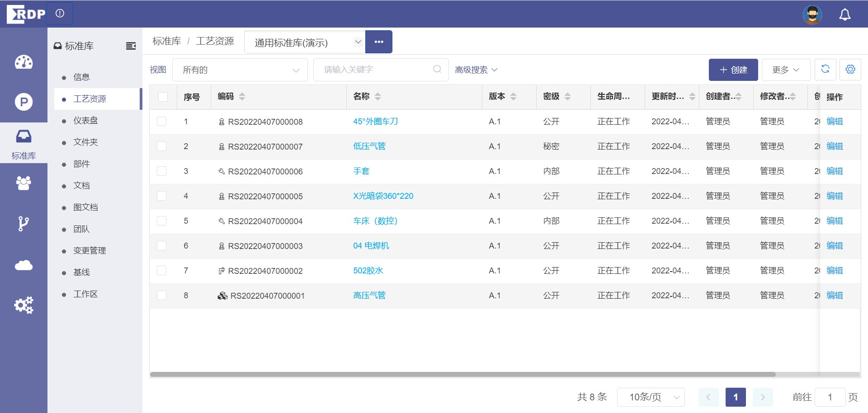The height and width of the screenshot is (413, 868).
Task: Open the user avatar menu
Action: click(x=812, y=14)
